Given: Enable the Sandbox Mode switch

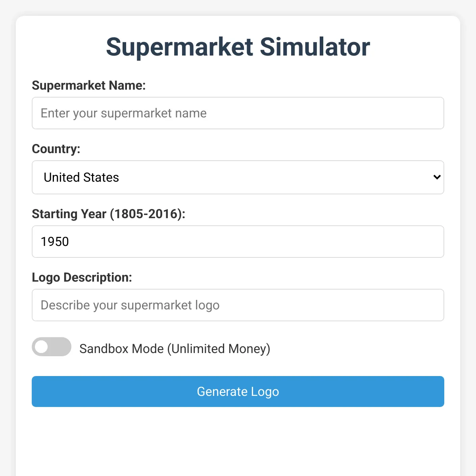Looking at the screenshot, I should [x=52, y=347].
